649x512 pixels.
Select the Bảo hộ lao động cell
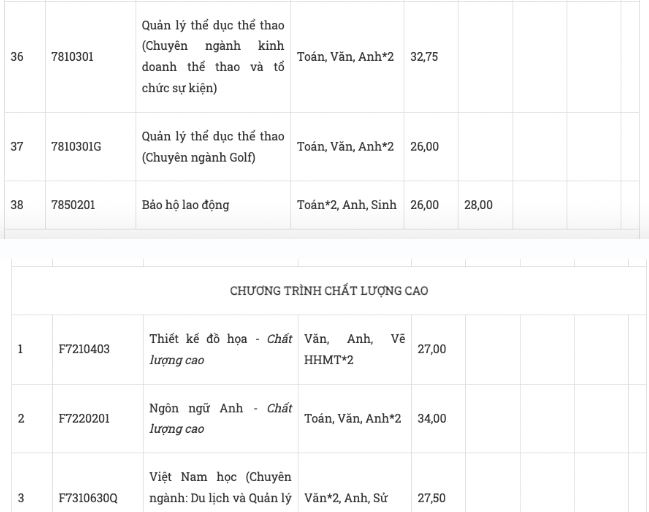pos(186,205)
